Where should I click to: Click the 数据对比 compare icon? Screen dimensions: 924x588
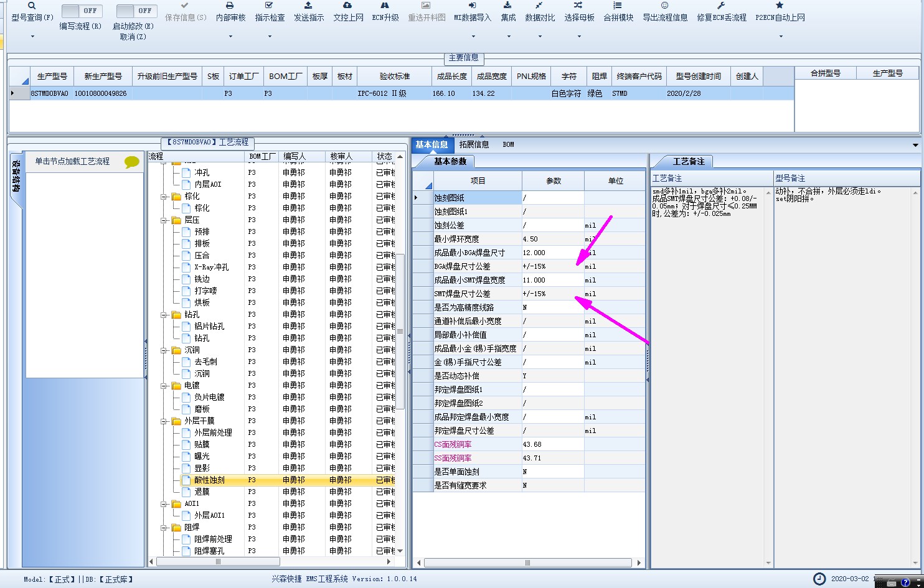tap(539, 6)
